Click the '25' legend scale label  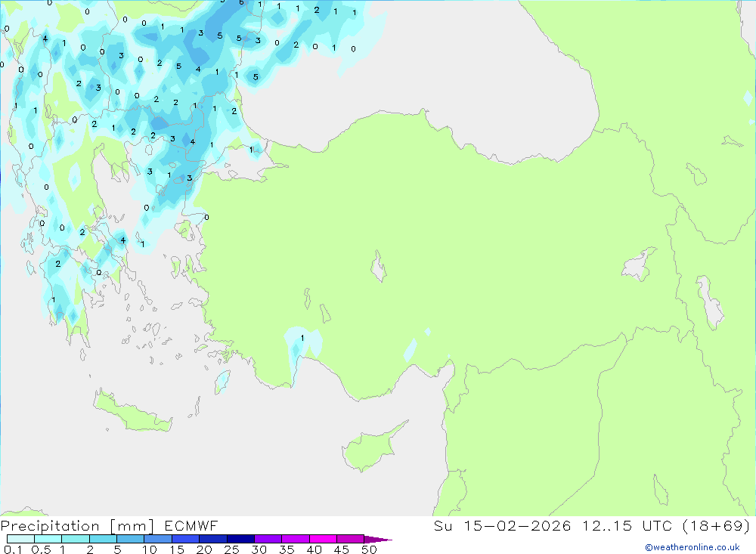231,549
